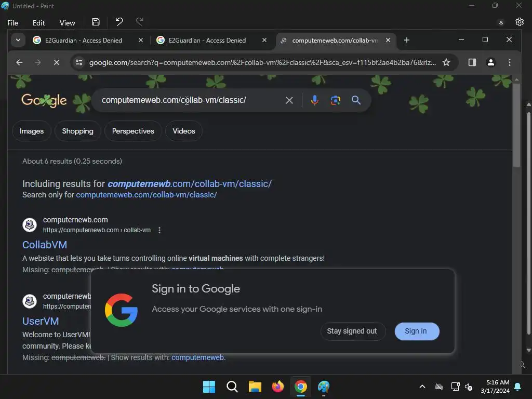This screenshot has width=532, height=399.
Task: Open the Paint View menu
Action: 67,23
